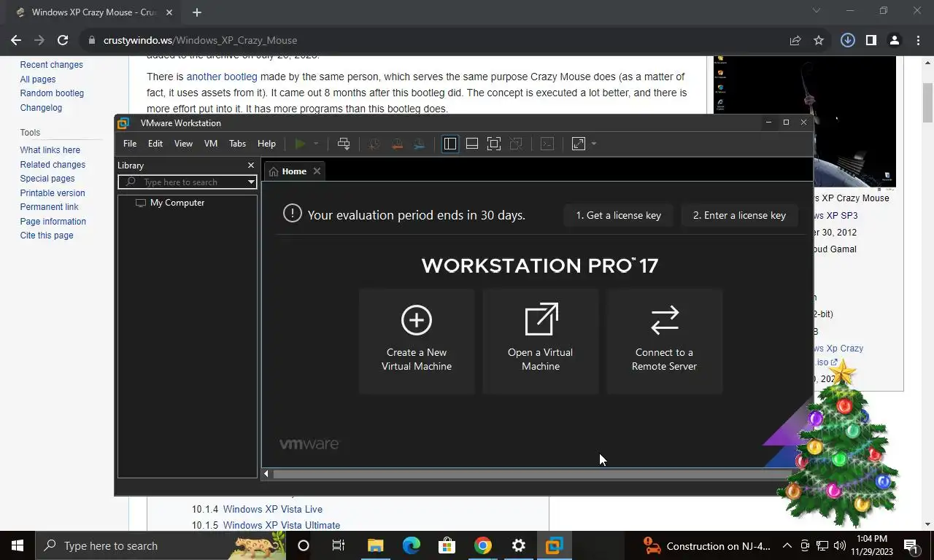
Task: Select My Computer in the Library tree
Action: coord(177,203)
